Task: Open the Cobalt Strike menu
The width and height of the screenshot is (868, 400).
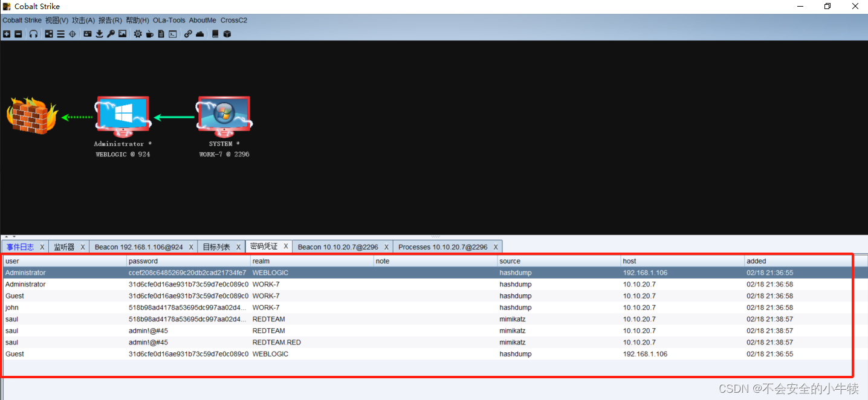Action: (22, 20)
